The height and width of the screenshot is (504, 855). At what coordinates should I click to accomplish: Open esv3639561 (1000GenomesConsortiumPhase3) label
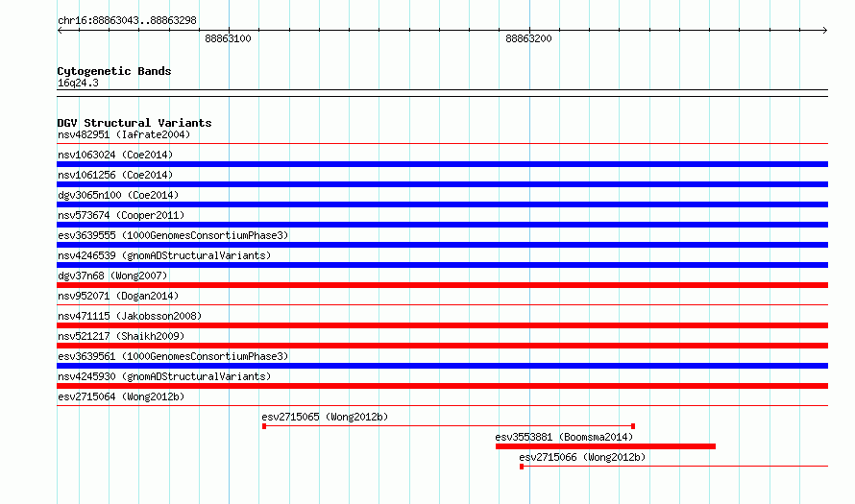173,356
